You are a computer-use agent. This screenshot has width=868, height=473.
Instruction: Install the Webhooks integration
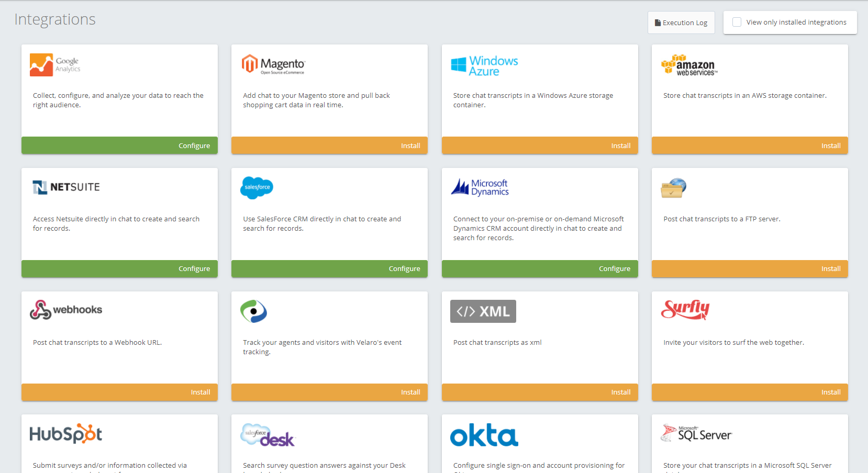click(x=119, y=392)
